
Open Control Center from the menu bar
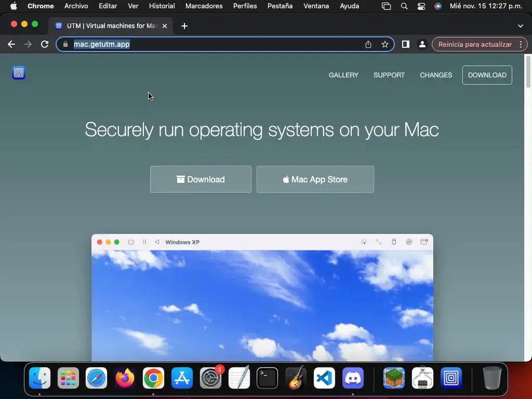coord(421,6)
